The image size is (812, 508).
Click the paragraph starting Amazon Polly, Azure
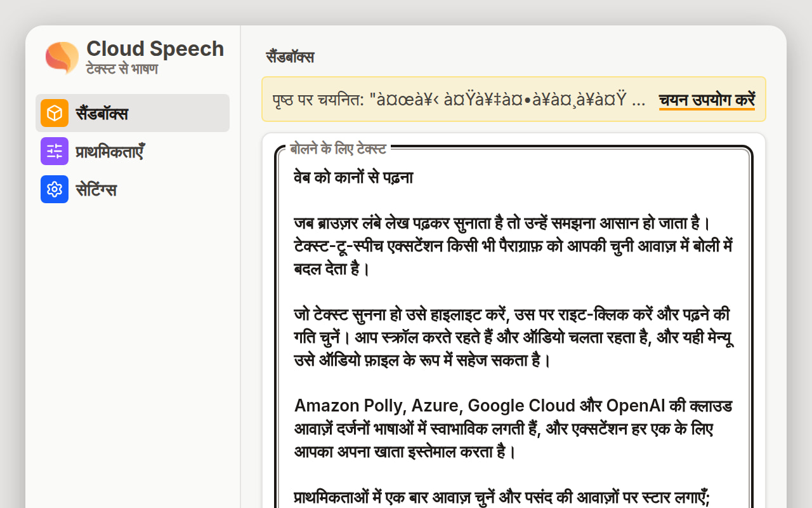(514, 429)
